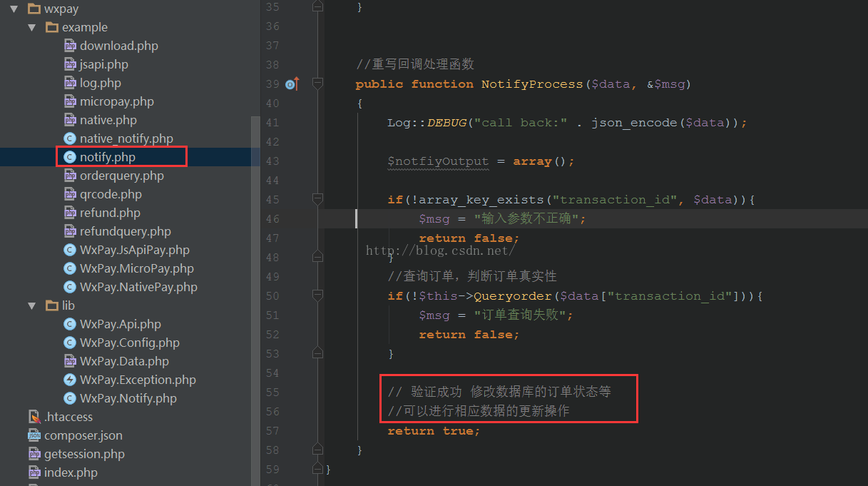Screen dimensions: 868x486
Task: Click the WxPay.Exception.php lightning file icon
Action: pos(70,380)
